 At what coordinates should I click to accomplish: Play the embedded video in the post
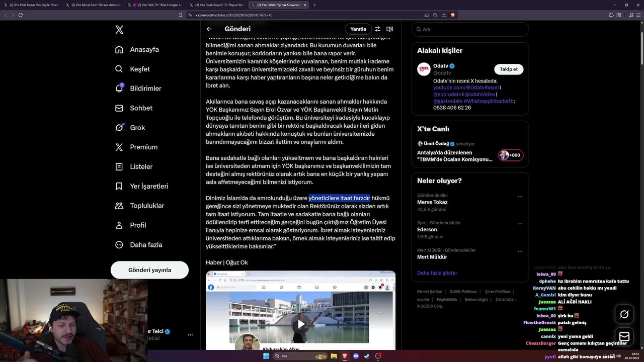(301, 324)
